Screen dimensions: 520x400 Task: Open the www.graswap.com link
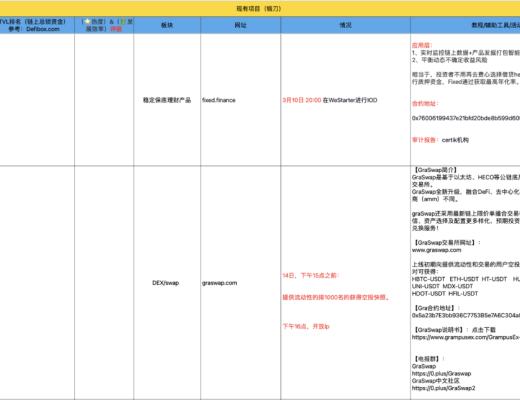tap(437, 250)
